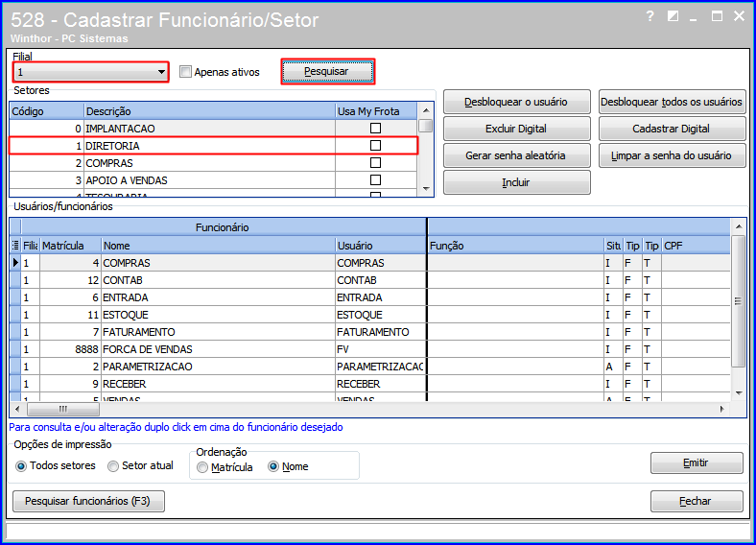This screenshot has height=545, width=756.
Task: Click the Pesquisar button
Action: [x=327, y=71]
